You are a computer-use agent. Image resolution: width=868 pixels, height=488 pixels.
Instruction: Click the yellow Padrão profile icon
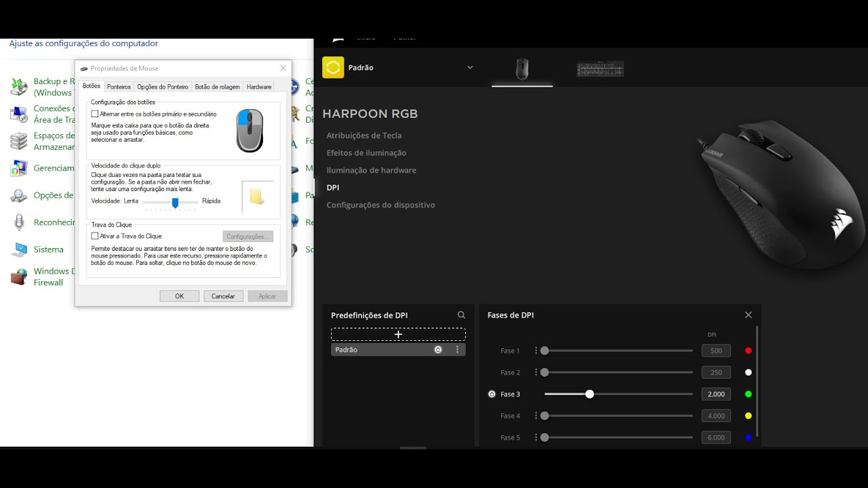pos(333,67)
